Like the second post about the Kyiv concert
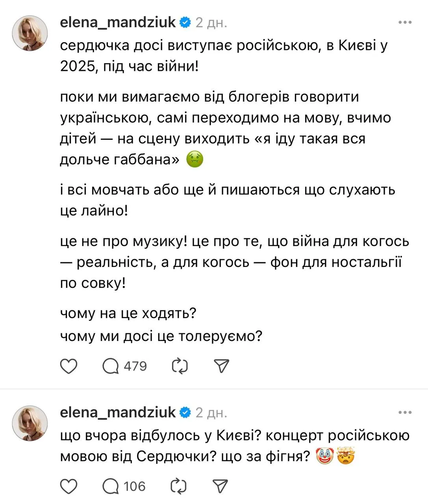This screenshot has width=428, height=504. click(69, 485)
